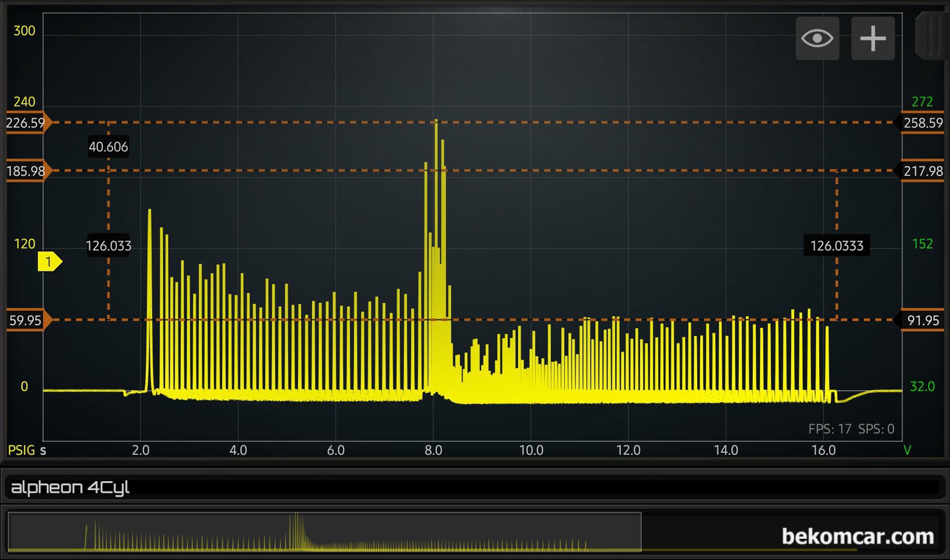This screenshot has width=950, height=560.
Task: Click the waveform overview thumbnail strip
Action: tap(324, 532)
